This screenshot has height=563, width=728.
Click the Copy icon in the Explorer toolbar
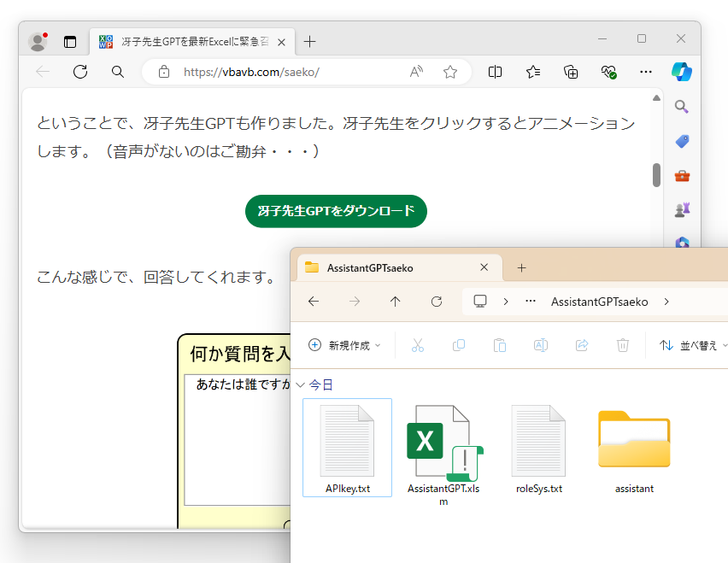tap(458, 345)
